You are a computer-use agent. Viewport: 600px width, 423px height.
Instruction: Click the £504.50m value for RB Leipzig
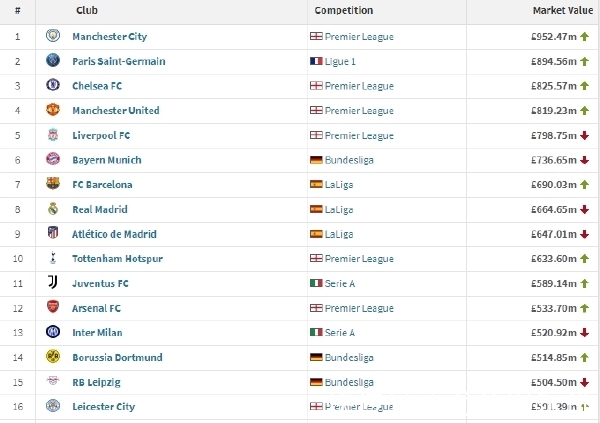(x=554, y=382)
